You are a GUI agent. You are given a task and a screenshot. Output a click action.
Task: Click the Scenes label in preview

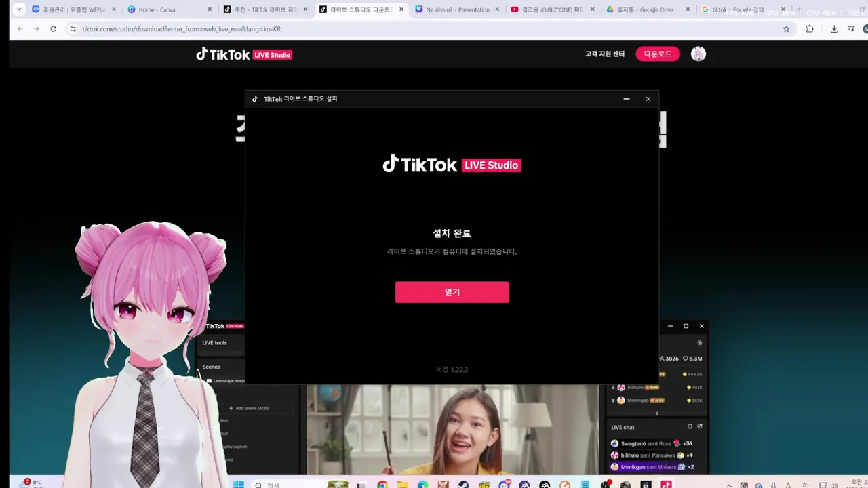point(212,367)
